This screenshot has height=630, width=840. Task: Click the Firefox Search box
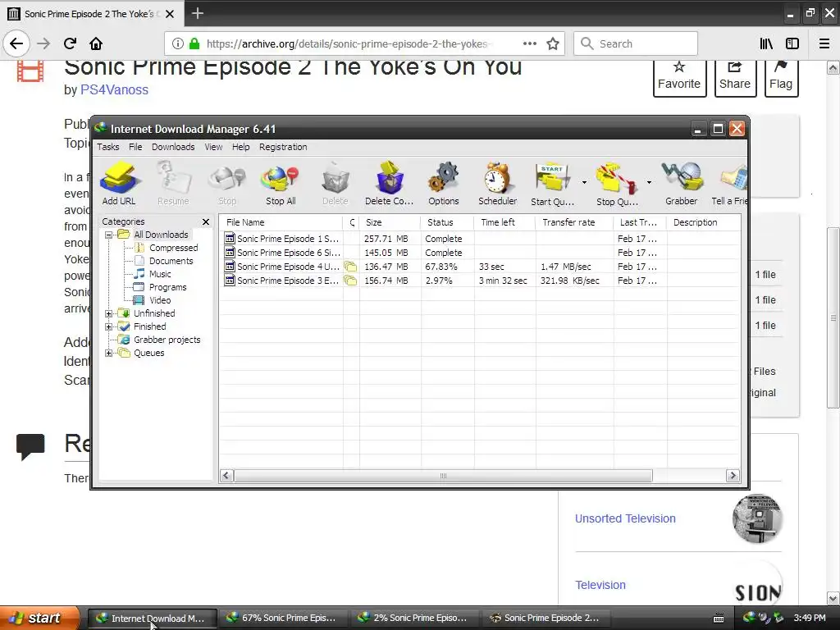[x=636, y=44]
